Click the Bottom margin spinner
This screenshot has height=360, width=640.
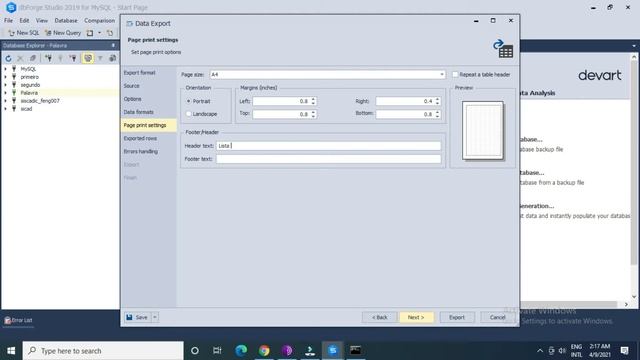(437, 114)
